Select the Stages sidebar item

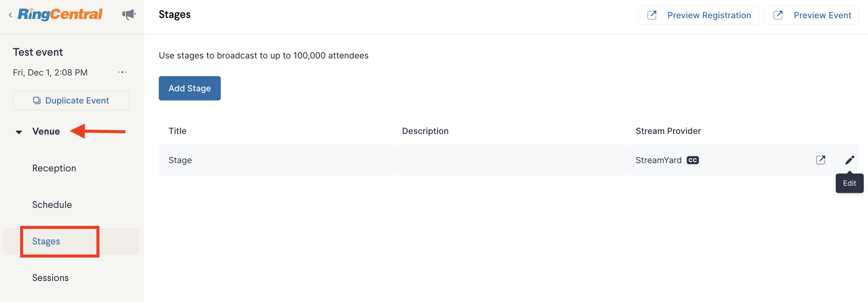click(46, 241)
